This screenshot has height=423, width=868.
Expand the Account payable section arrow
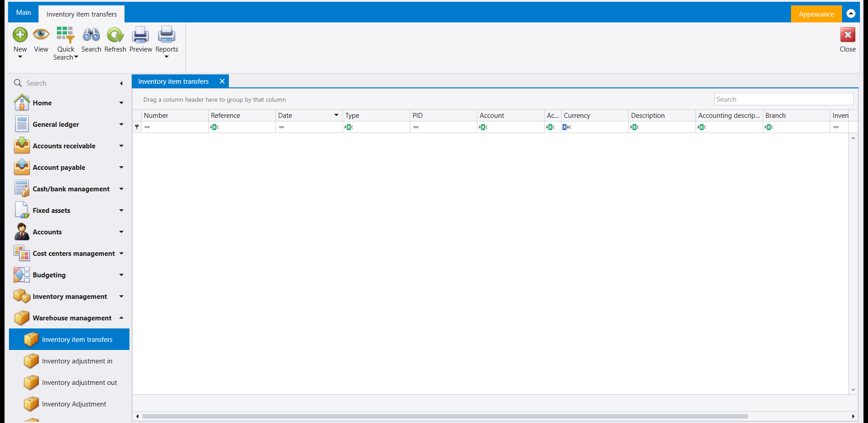(121, 168)
